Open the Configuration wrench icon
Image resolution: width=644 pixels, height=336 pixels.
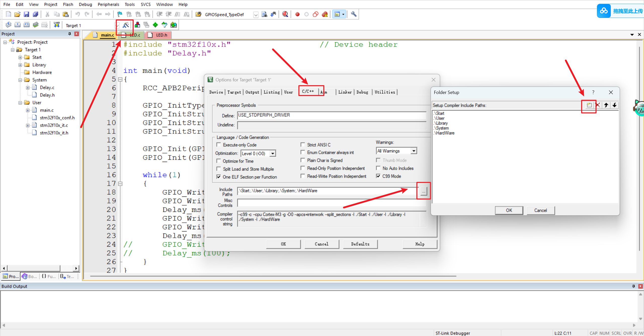point(353,14)
